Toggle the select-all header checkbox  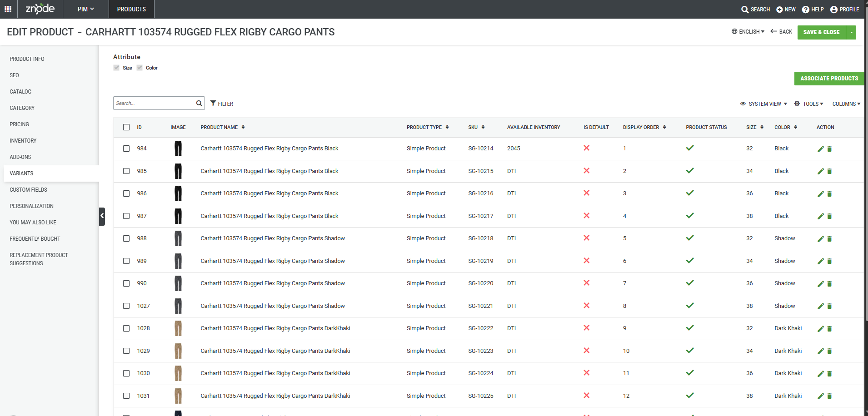click(x=126, y=127)
